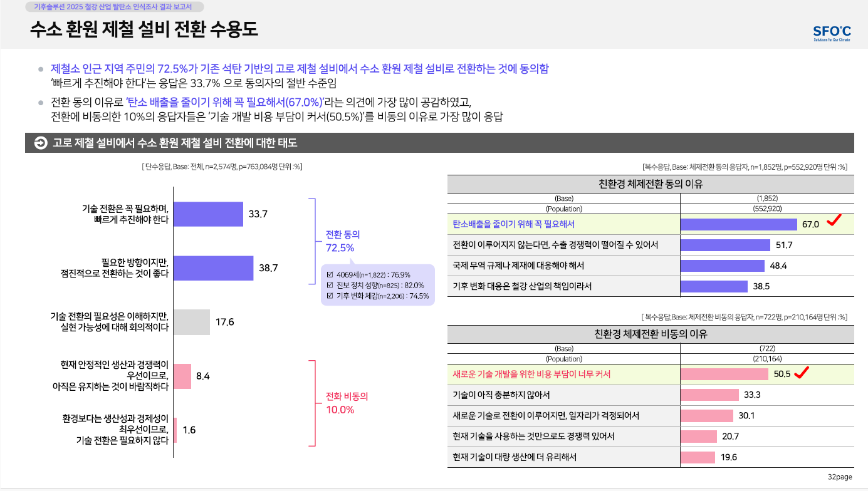
Task: Click the 32page page number
Action: tap(840, 477)
